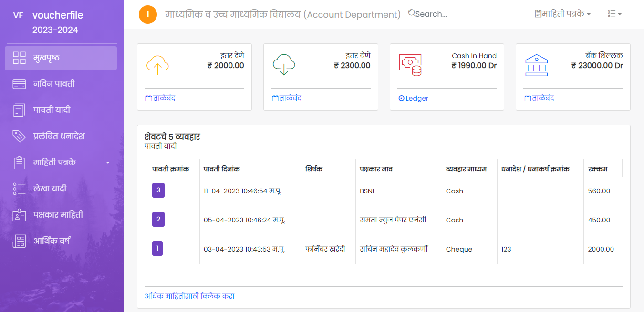
Task: Click the लेखा यादी list icon
Action: (x=20, y=189)
